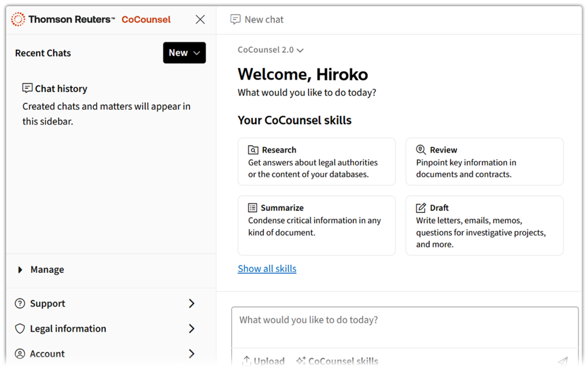Click the Review magnifier pin icon
The image size is (588, 368).
421,149
